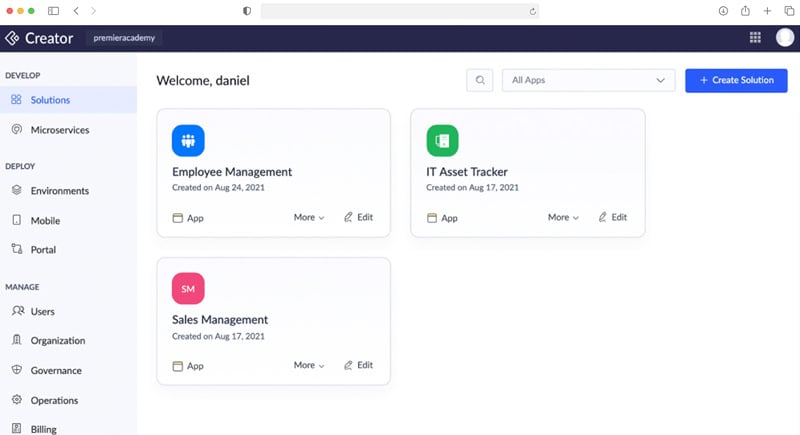Click the search magnifier button

480,80
